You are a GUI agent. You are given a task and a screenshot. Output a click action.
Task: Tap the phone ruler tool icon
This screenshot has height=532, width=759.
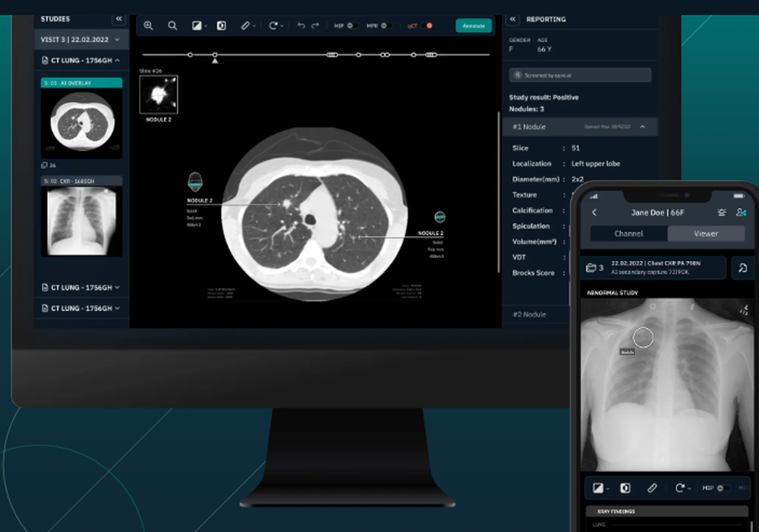point(652,488)
